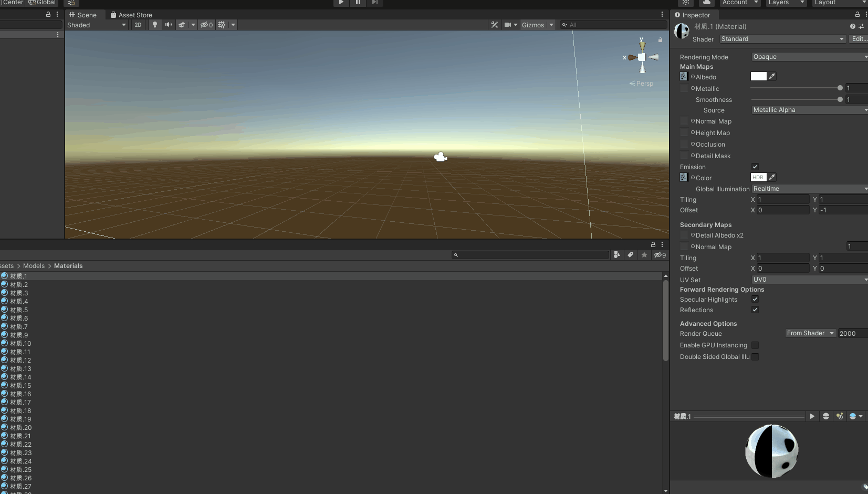Toggle Gizmos button in the Scene view

coord(533,25)
